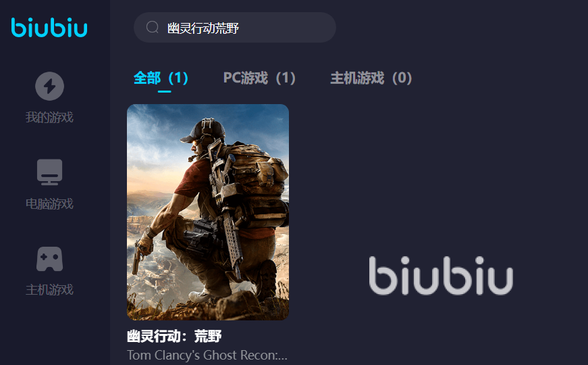Click the cyan biubiu logo in sidebar
This screenshot has height=365, width=588.
(x=49, y=28)
